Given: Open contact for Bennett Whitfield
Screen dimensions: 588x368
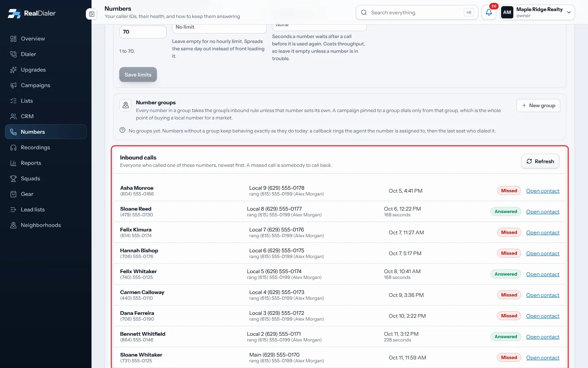Looking at the screenshot, I should [x=543, y=337].
